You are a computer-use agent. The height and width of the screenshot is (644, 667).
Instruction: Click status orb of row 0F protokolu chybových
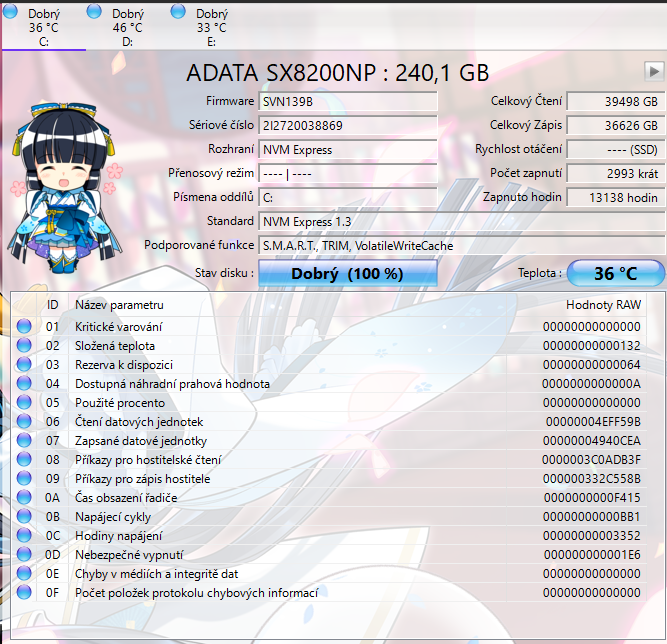pos(24,592)
